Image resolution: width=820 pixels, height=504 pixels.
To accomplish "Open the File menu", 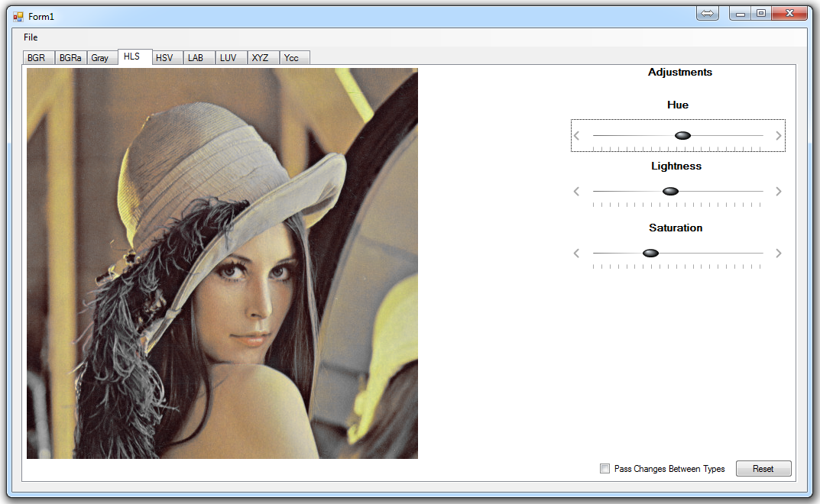I will (x=31, y=37).
